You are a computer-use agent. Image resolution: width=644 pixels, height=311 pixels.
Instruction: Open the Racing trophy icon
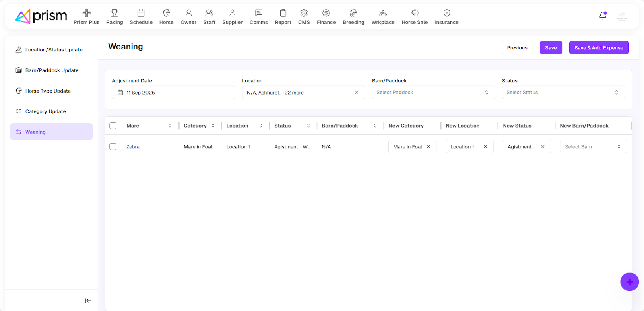(x=114, y=13)
